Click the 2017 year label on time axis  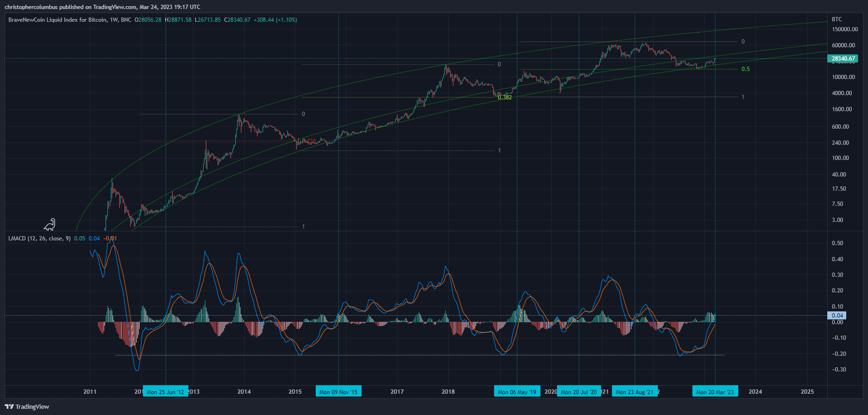397,392
